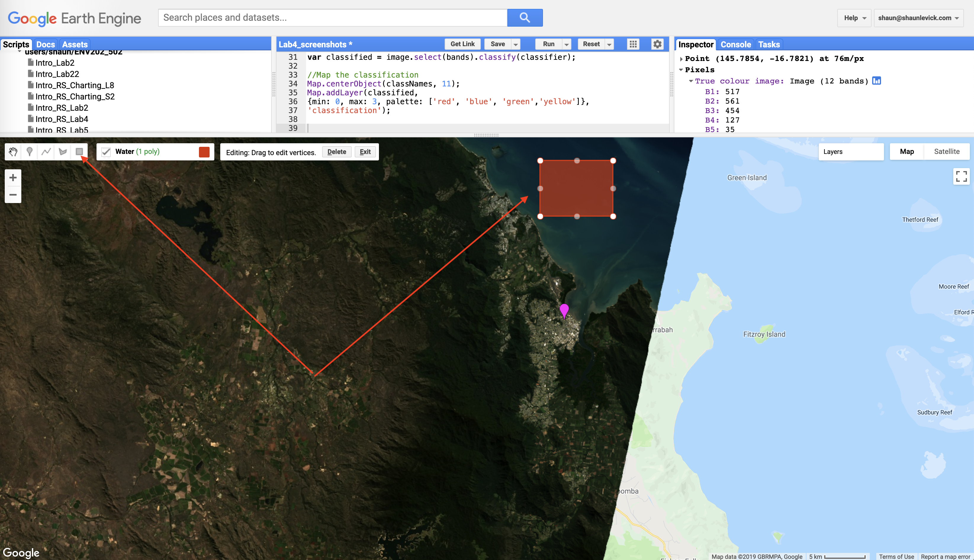Image resolution: width=974 pixels, height=560 pixels.
Task: Open the Layers panel on the map
Action: 851,152
